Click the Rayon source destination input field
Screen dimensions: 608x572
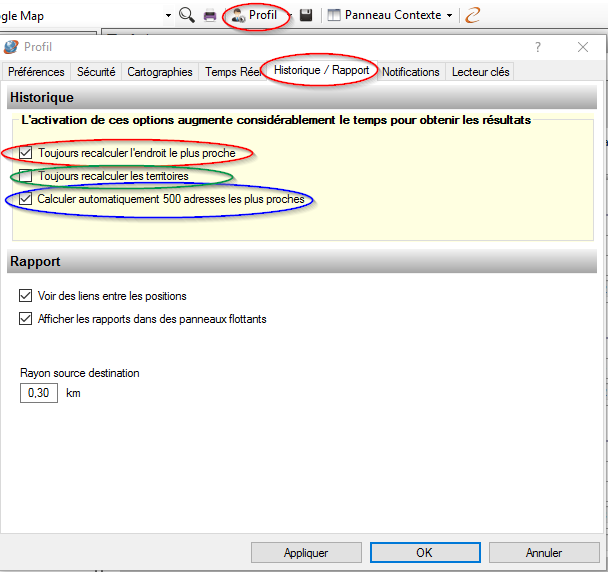[39, 393]
